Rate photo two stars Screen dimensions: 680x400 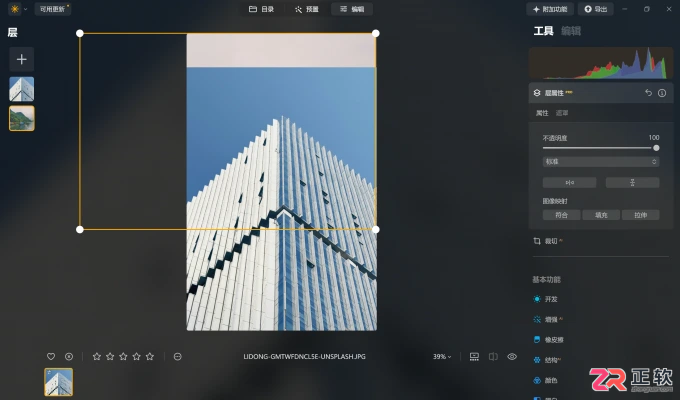point(110,357)
